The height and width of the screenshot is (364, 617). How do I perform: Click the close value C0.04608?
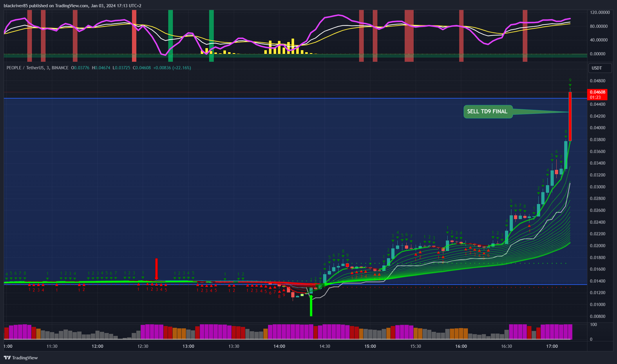point(142,68)
